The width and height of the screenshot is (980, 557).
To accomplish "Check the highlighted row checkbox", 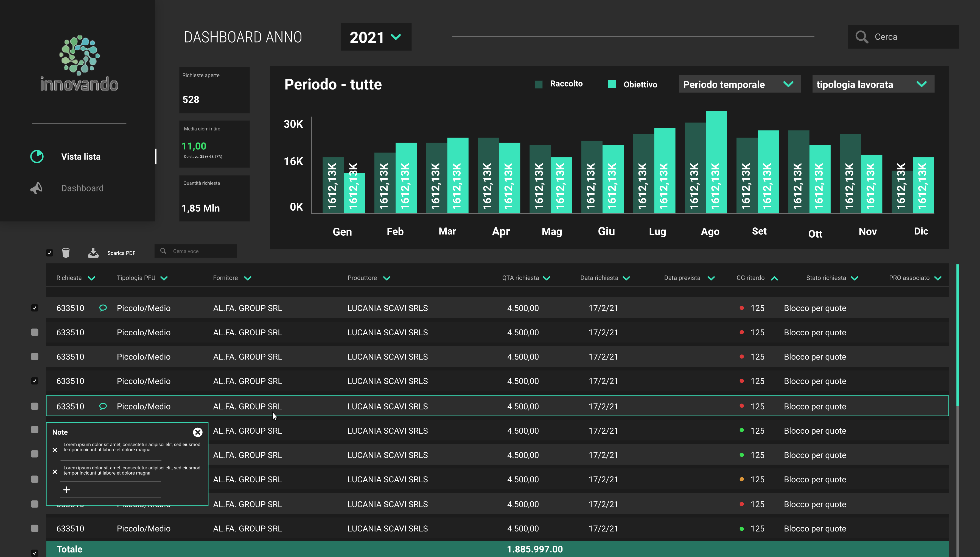I will pyautogui.click(x=35, y=406).
